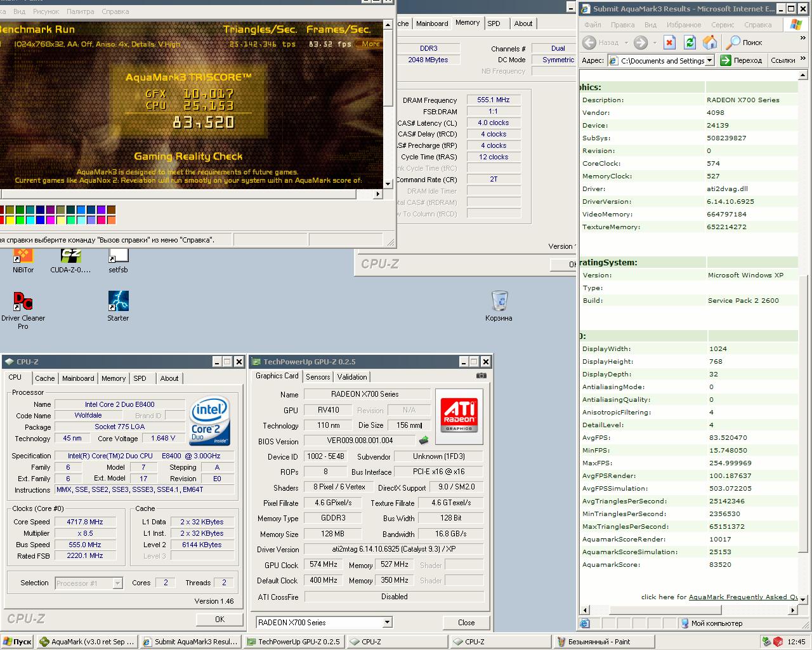This screenshot has width=812, height=650.
Task: Click the Close button in GPU-Z
Action: click(x=466, y=623)
